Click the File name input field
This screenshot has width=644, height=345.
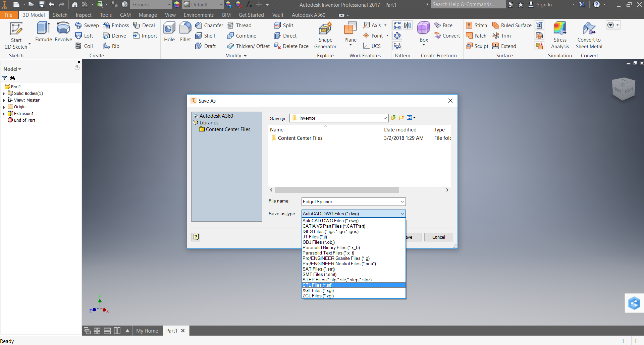click(350, 202)
